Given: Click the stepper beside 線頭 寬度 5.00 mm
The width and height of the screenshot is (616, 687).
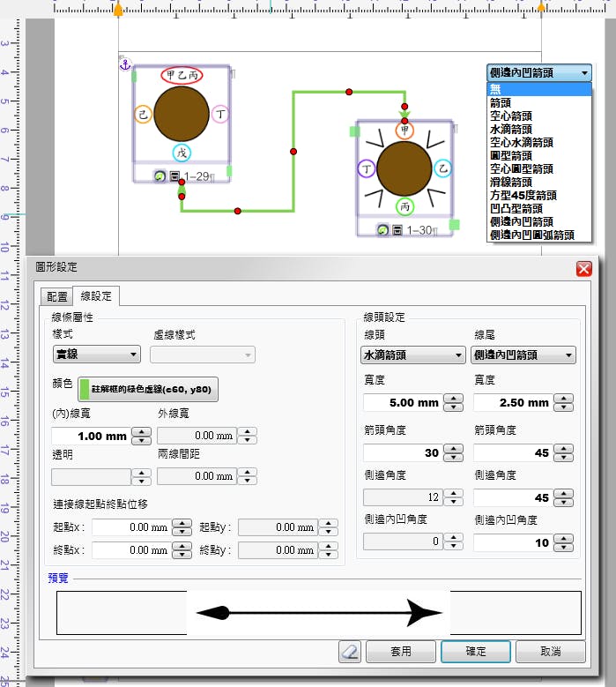Looking at the screenshot, I should pos(453,402).
